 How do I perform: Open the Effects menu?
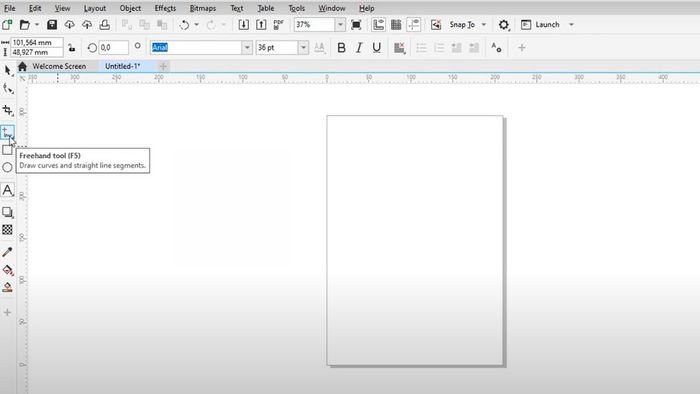tap(165, 8)
